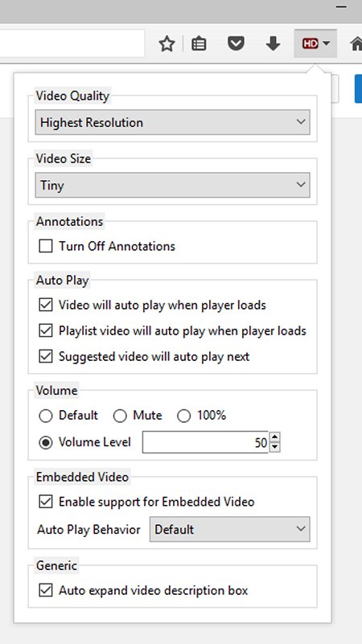Click the bookmark star icon
The image size is (362, 644).
click(x=167, y=43)
